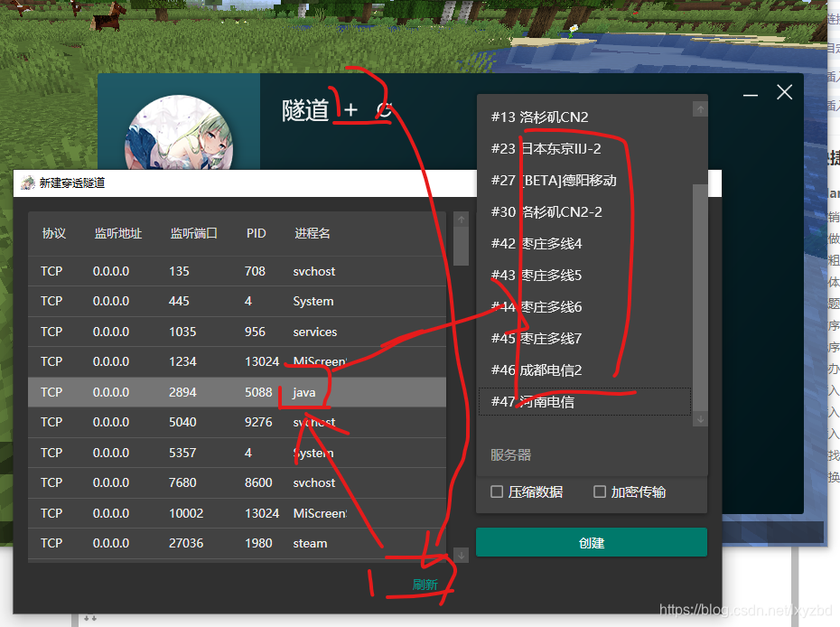Screen dimensions: 840x627
Task: Select the java process row
Action: 237,392
